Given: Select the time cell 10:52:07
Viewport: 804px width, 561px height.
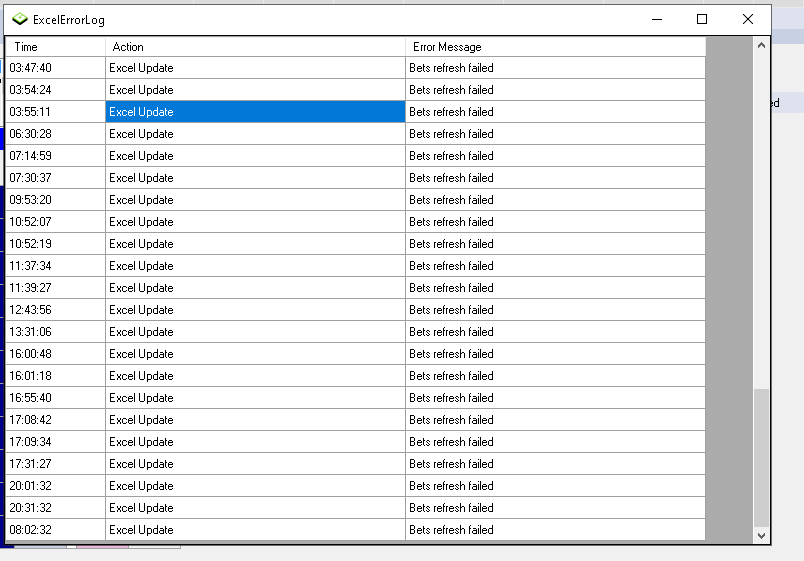Looking at the screenshot, I should pos(55,222).
